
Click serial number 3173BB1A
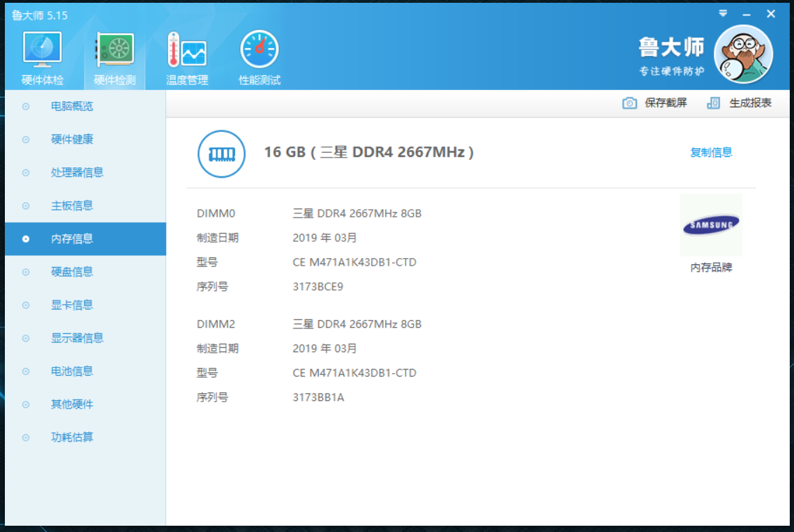[318, 397]
